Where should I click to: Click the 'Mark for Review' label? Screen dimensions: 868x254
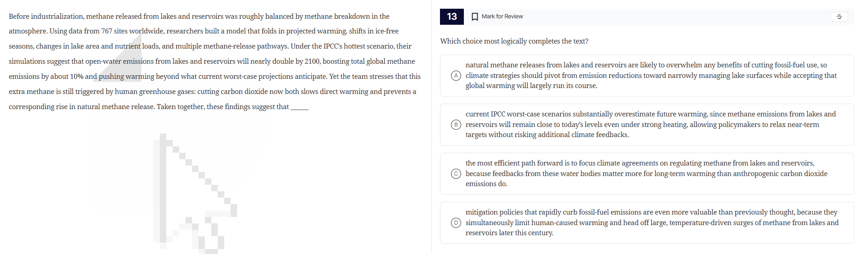pyautogui.click(x=502, y=17)
